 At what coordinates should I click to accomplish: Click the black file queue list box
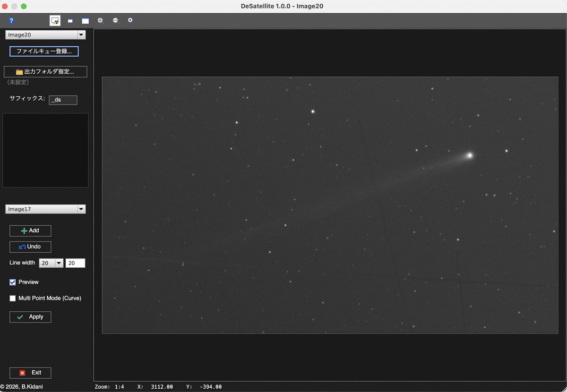coord(45,150)
